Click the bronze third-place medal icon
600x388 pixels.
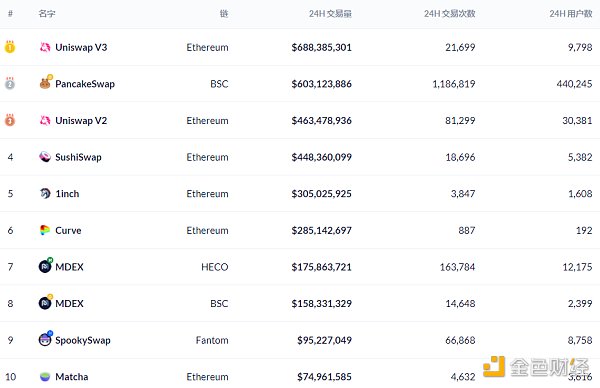click(x=10, y=120)
